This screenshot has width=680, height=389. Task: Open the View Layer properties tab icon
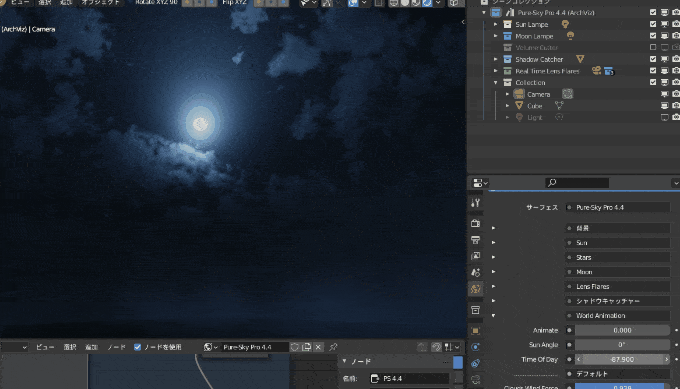click(x=475, y=256)
